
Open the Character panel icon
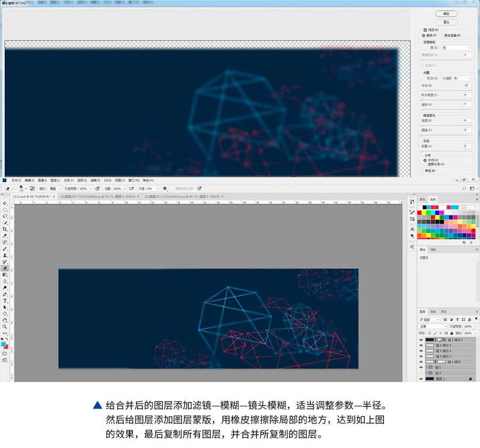[412, 229]
